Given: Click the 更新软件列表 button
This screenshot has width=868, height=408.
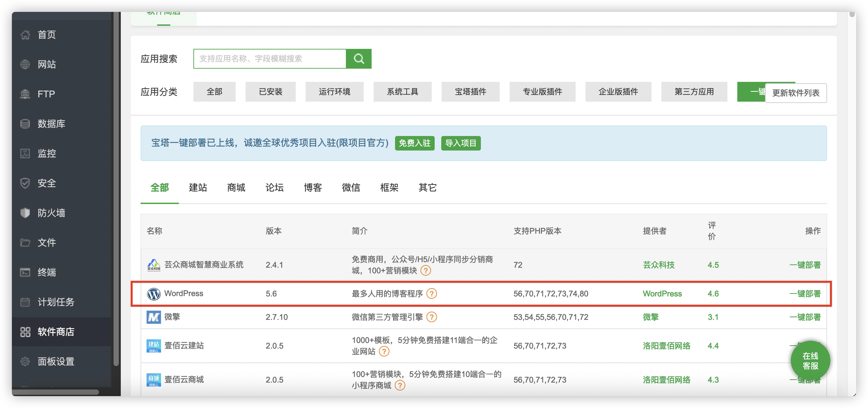Looking at the screenshot, I should coord(795,93).
